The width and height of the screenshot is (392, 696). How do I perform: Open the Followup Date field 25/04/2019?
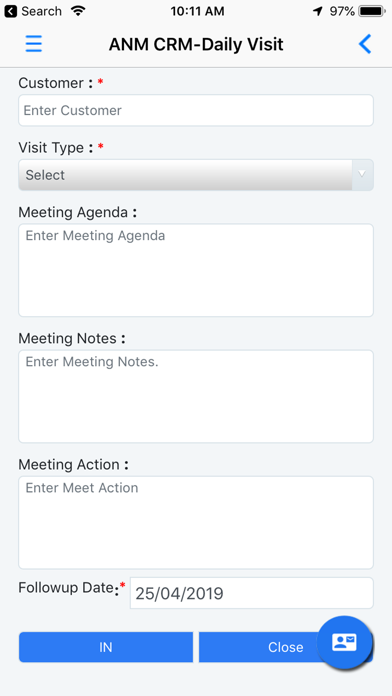click(x=252, y=593)
